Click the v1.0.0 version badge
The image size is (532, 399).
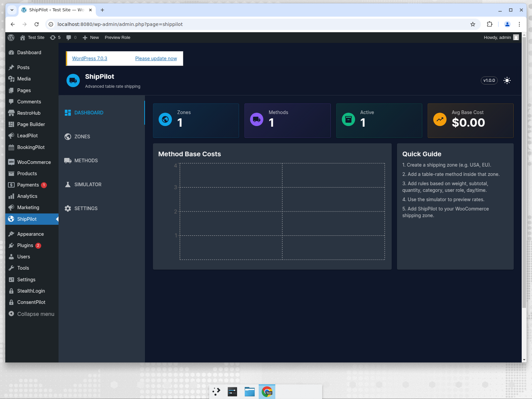coord(489,80)
